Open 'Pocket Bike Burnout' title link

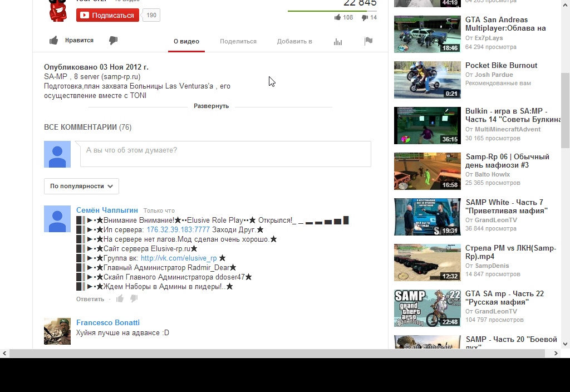click(502, 66)
